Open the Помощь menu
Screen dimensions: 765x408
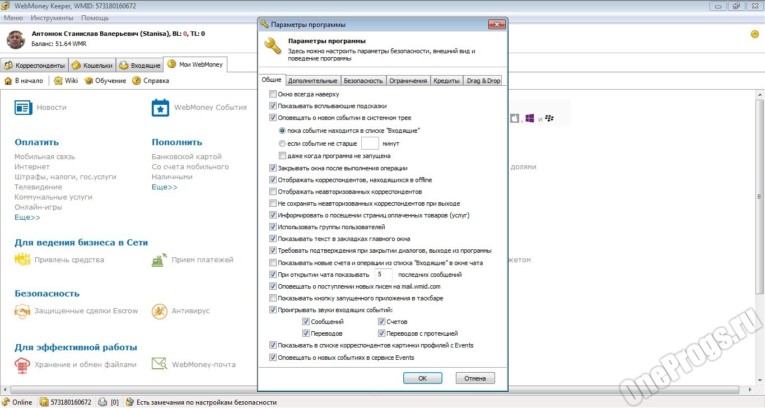95,18
